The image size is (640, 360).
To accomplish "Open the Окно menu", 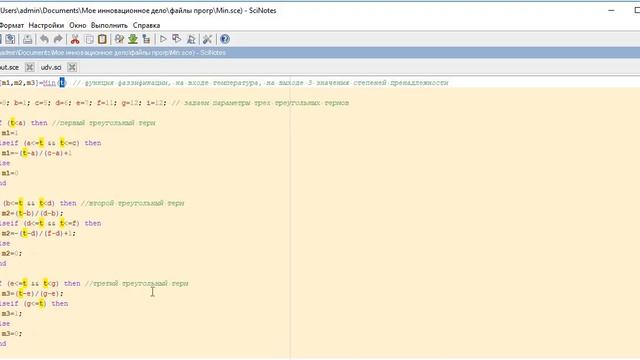I will point(78,25).
